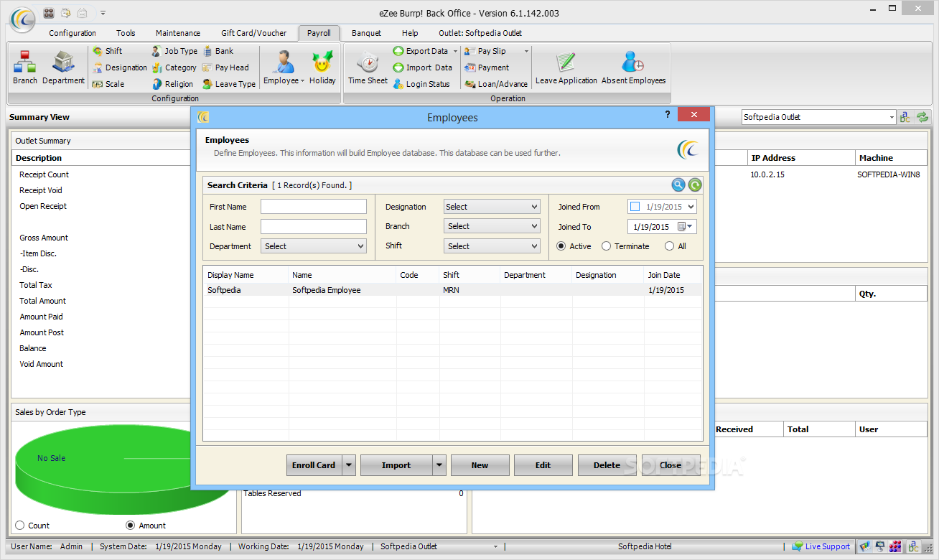The image size is (939, 560).
Task: Click the Import button
Action: [x=396, y=465]
